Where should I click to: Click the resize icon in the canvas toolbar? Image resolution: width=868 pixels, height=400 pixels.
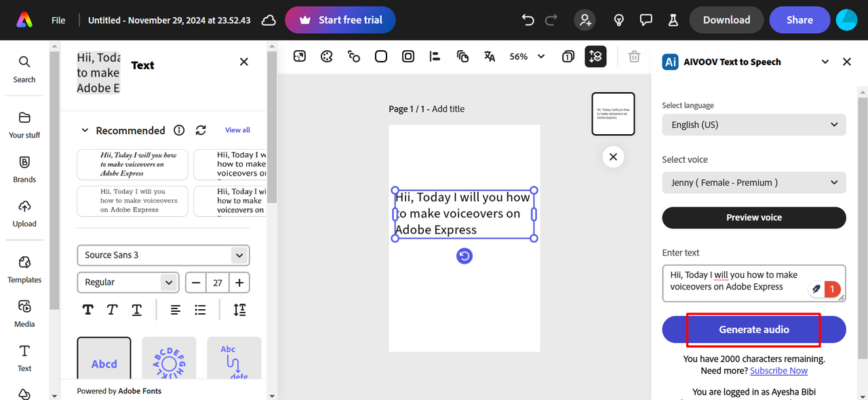click(299, 56)
